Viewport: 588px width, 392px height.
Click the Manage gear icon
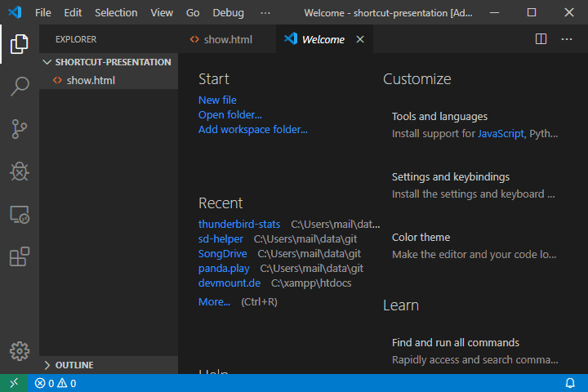point(20,351)
